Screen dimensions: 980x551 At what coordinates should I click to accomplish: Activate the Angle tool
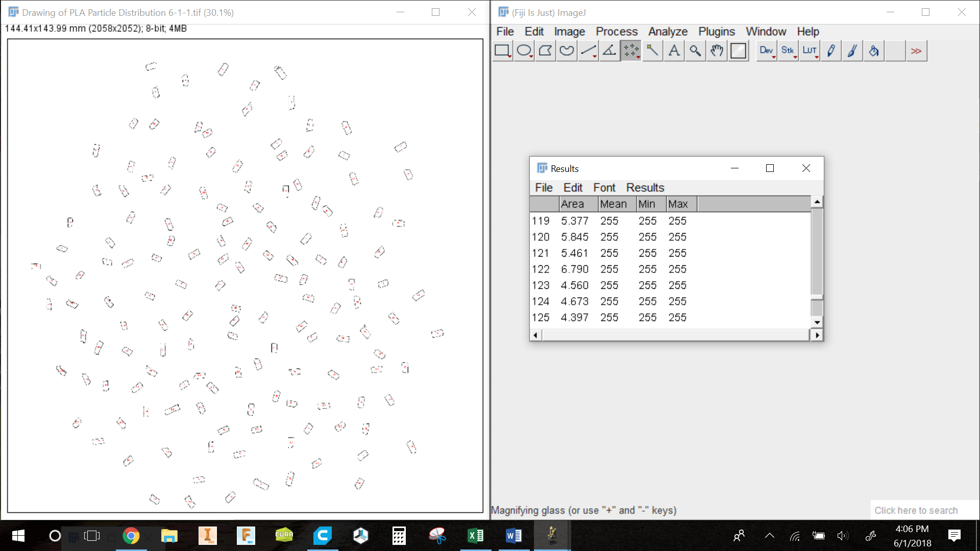coord(609,51)
